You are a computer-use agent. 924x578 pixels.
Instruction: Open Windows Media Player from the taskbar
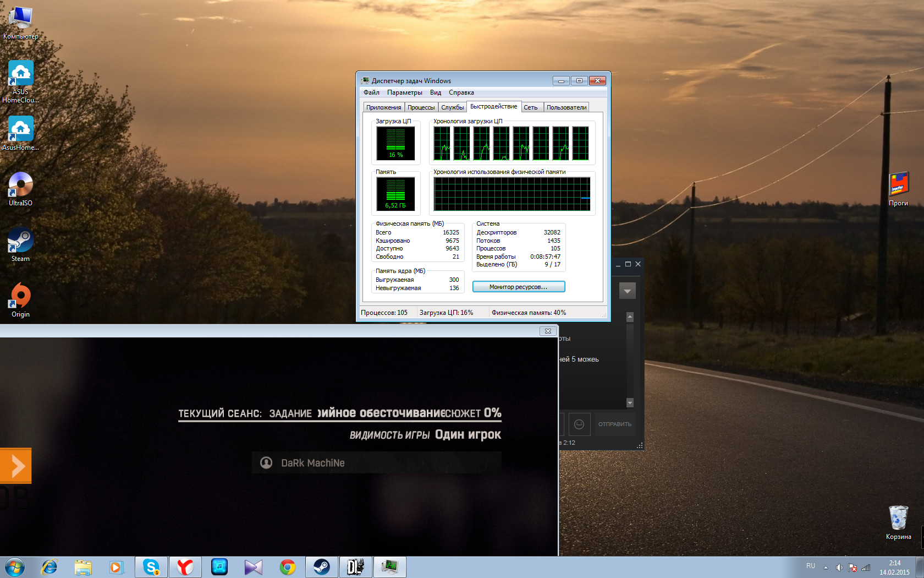pos(116,567)
